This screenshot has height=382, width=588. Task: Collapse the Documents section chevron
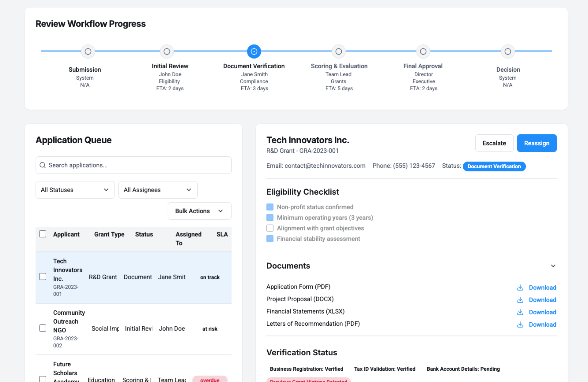553,266
